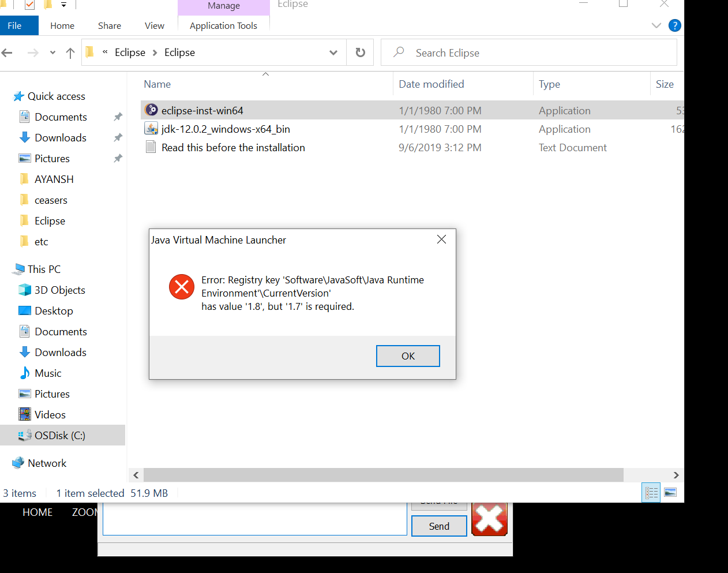Switch to the Share ribbon tab
The width and height of the screenshot is (728, 573).
coord(110,25)
